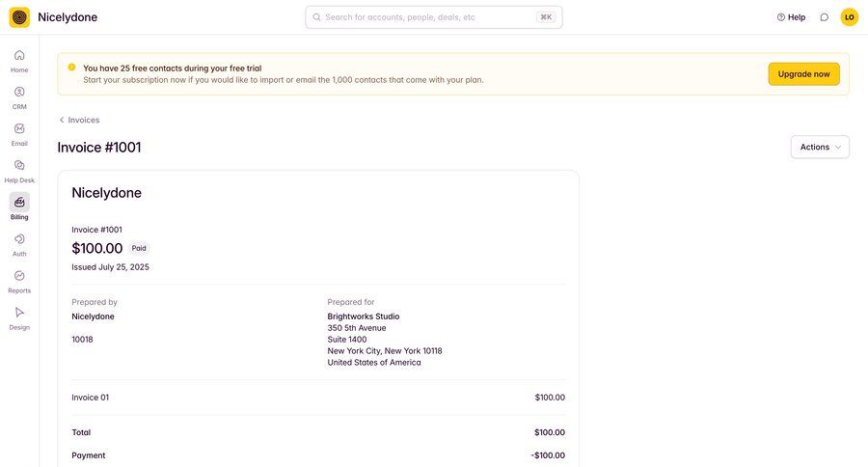Click the Upgrade now button
The width and height of the screenshot is (868, 467).
coord(803,74)
